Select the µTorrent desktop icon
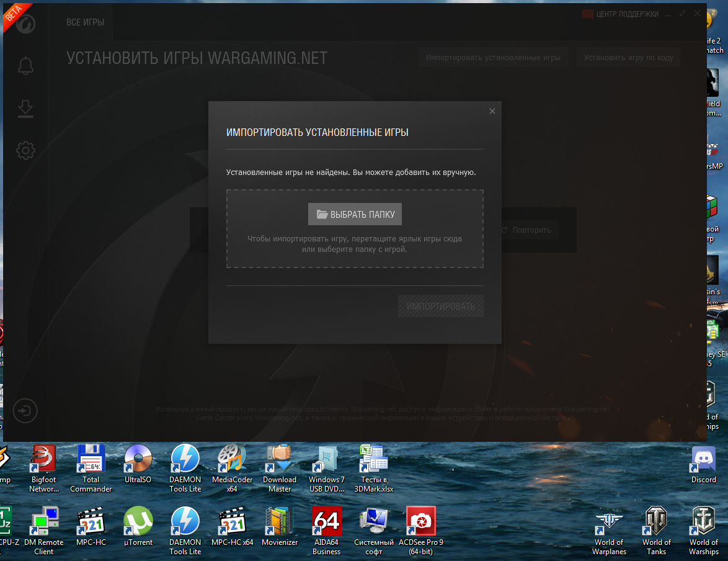The height and width of the screenshot is (561, 728). pos(138,526)
